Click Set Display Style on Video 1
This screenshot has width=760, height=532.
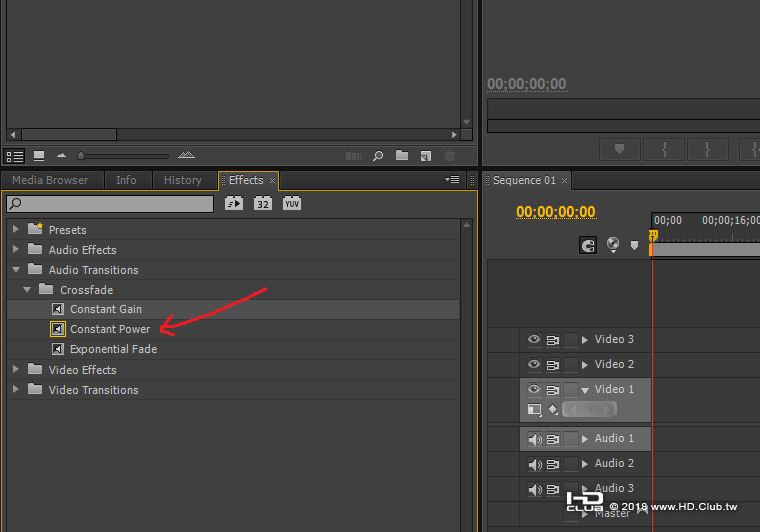[x=535, y=410]
